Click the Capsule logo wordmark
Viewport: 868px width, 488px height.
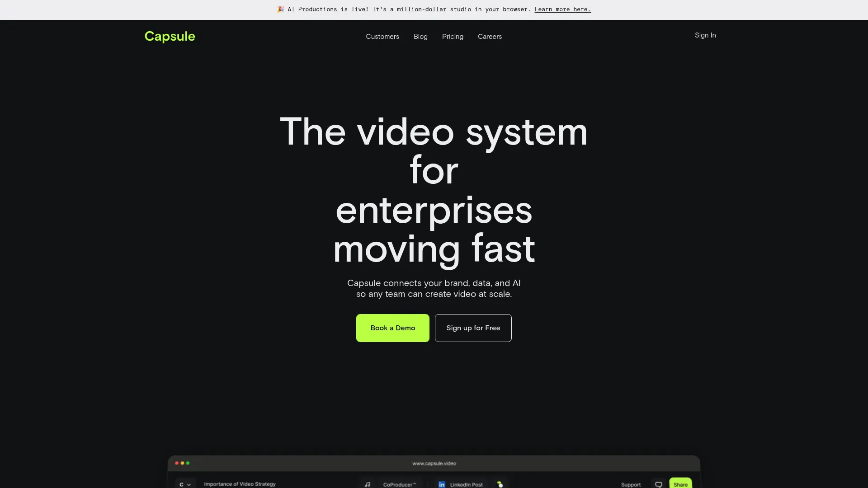tap(170, 36)
